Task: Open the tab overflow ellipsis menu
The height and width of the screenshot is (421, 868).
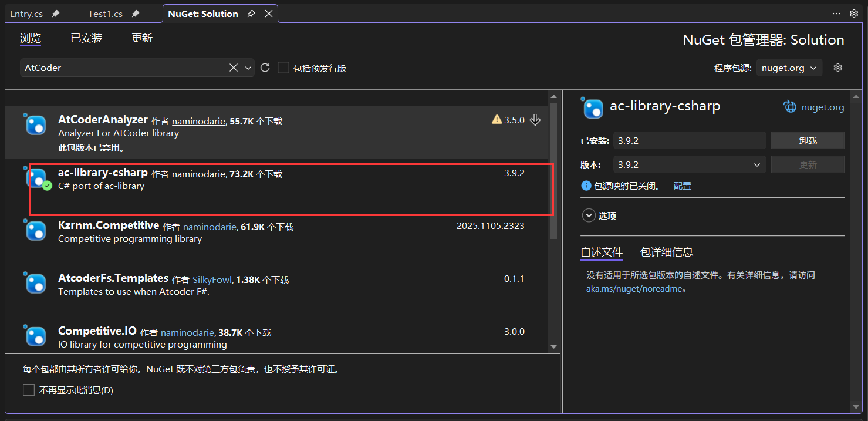Action: coord(836,14)
